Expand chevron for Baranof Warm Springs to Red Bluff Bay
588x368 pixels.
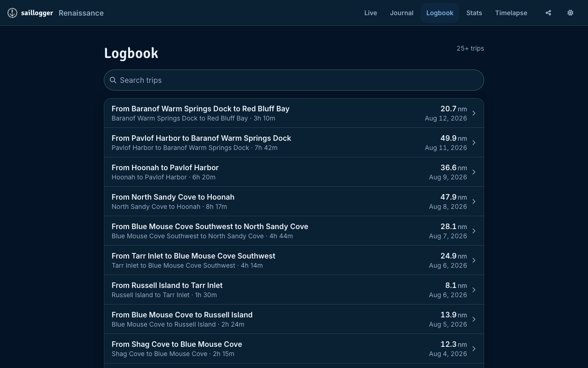tap(474, 113)
